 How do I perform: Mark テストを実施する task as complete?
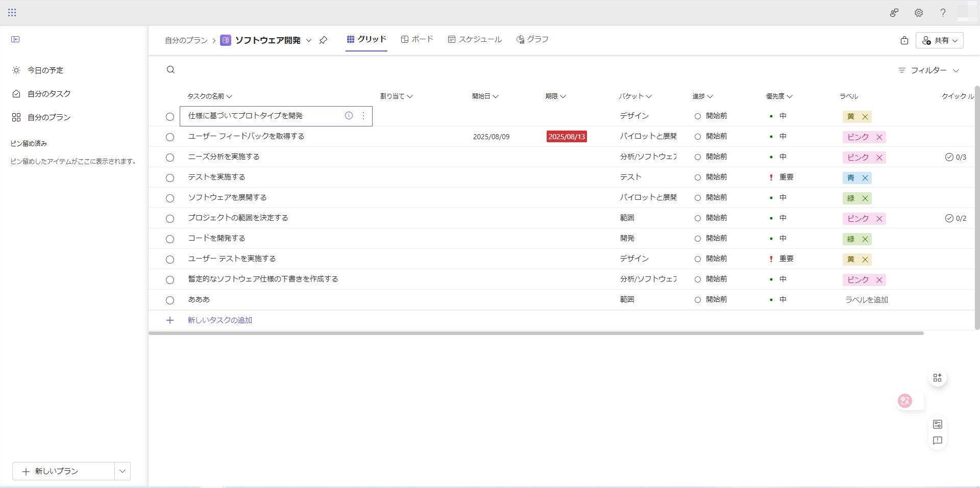point(170,178)
